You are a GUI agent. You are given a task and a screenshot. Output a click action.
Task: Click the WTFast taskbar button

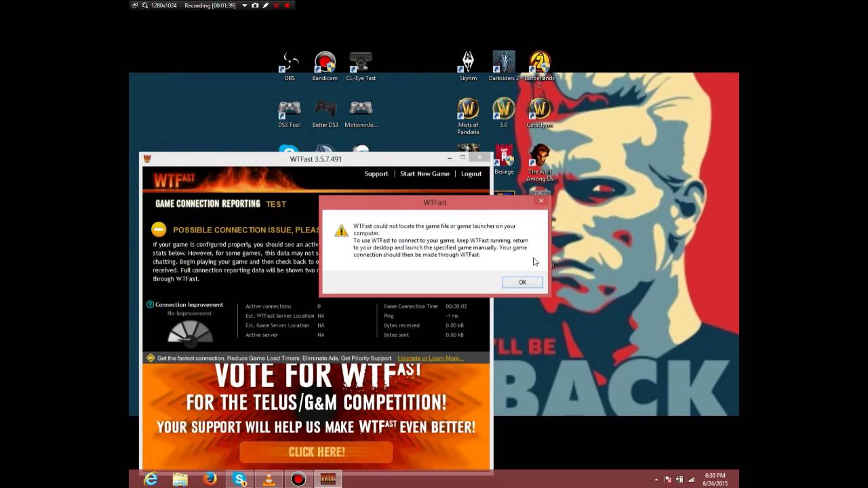pyautogui.click(x=328, y=479)
